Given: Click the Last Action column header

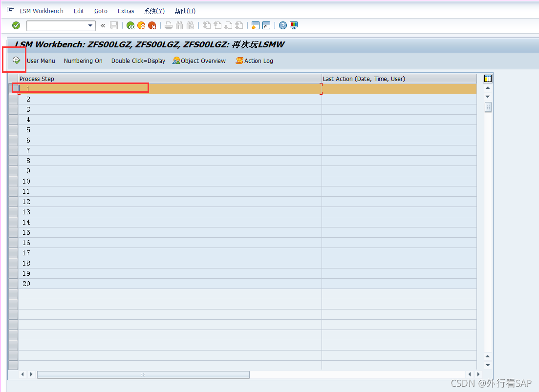Looking at the screenshot, I should (399, 79).
